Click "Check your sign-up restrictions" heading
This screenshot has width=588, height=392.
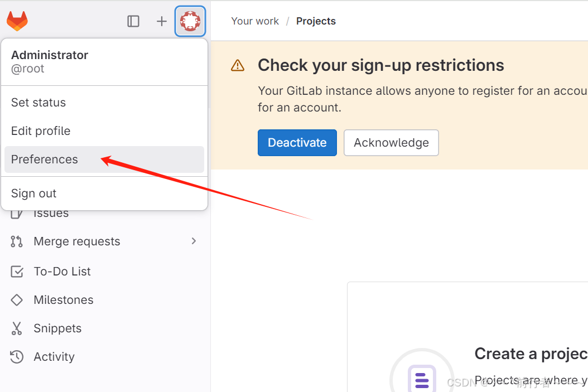[x=380, y=65]
